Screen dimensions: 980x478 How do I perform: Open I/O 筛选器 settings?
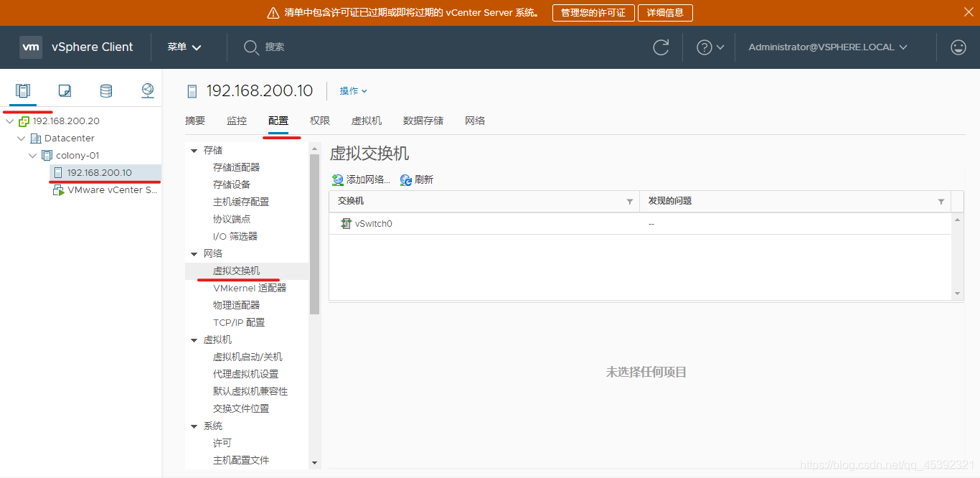[x=235, y=236]
